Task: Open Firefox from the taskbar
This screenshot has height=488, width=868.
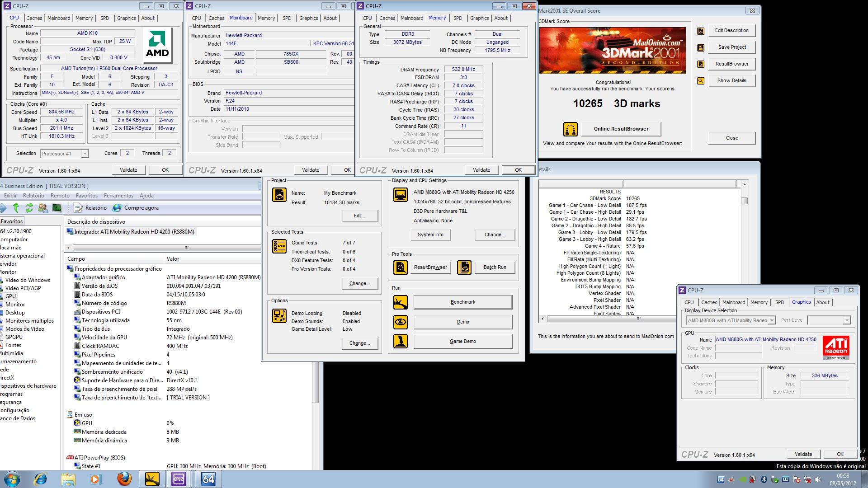Action: point(124,479)
